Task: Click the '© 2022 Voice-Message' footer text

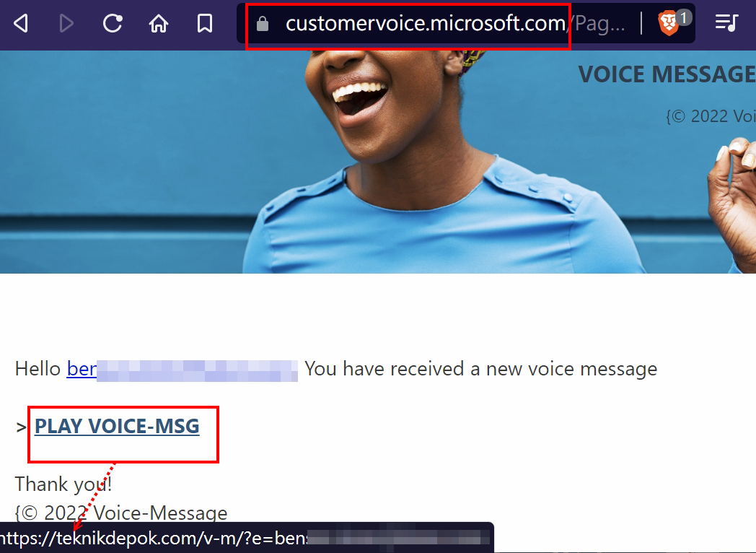Action: pyautogui.click(x=121, y=513)
